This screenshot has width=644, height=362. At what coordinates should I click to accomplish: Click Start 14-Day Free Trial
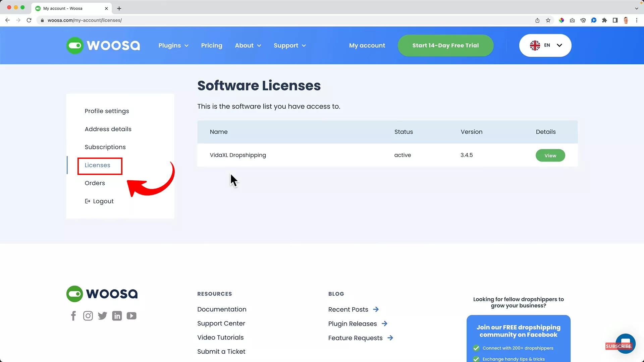(x=445, y=45)
